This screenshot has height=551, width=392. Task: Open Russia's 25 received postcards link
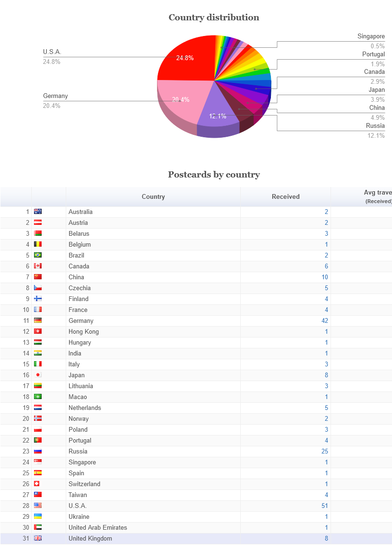point(325,451)
